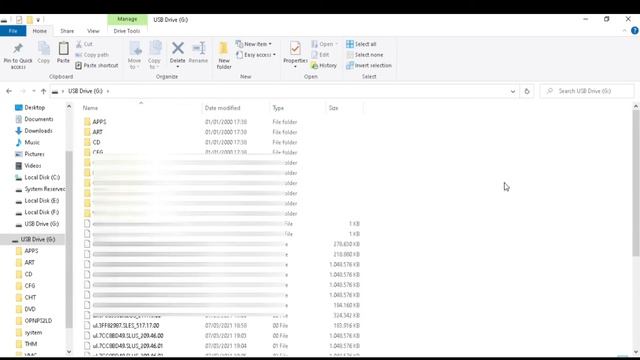Open the Drive Tools tab
Image resolution: width=640 pixels, height=360 pixels.
[x=127, y=31]
